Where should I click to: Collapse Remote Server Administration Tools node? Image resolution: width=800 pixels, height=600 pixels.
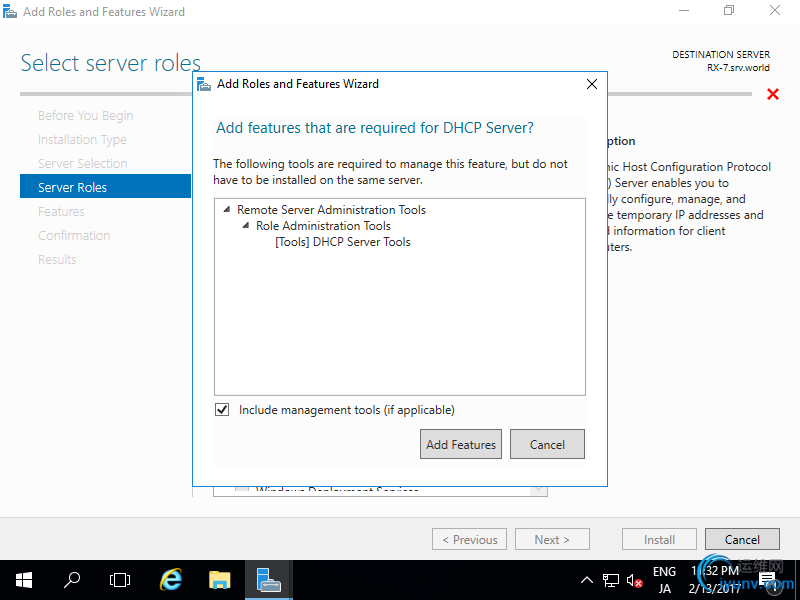[x=227, y=209]
